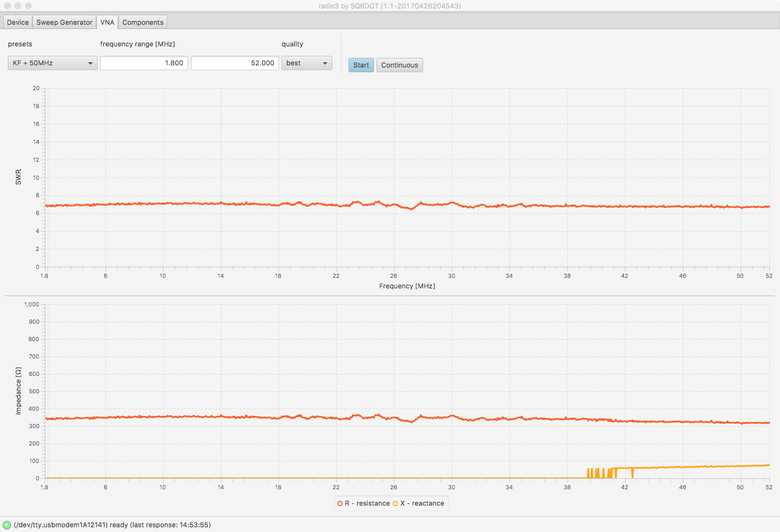Close the radio3 window
The image size is (780, 532).
pyautogui.click(x=7, y=6)
